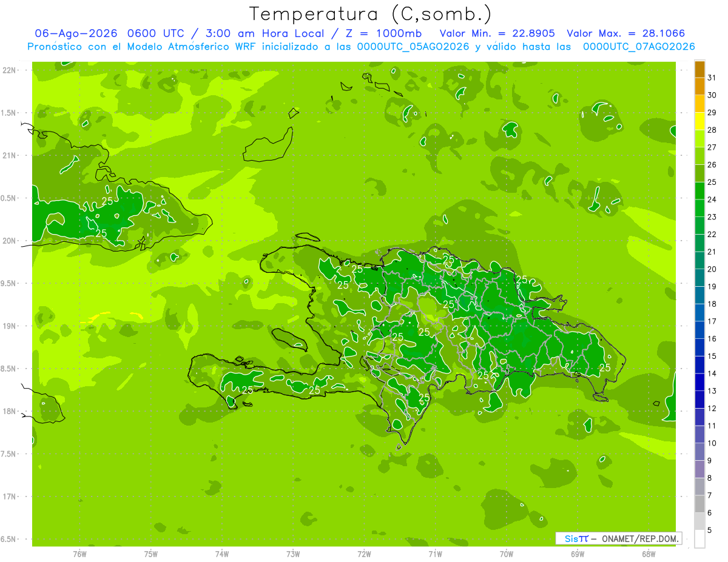Click the '75W' longitude axis label
Screen dimensions: 728x562
pyautogui.click(x=151, y=554)
